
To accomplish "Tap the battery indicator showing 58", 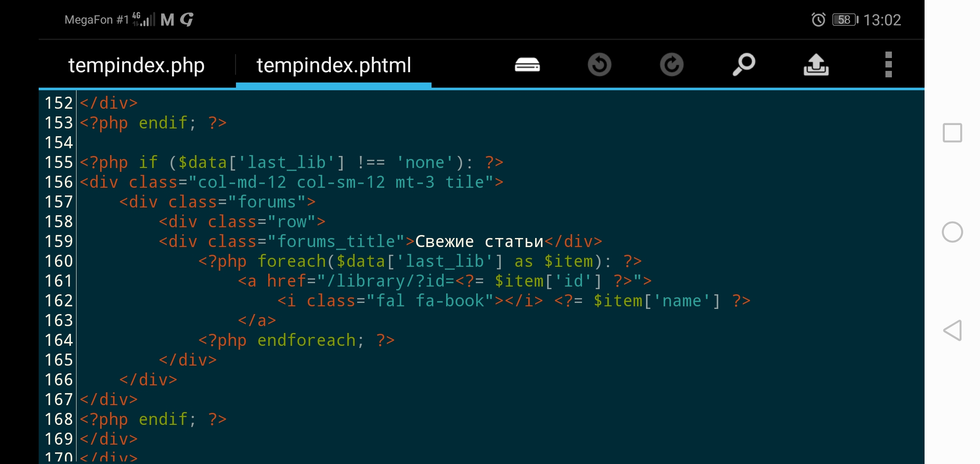I will click(x=845, y=20).
